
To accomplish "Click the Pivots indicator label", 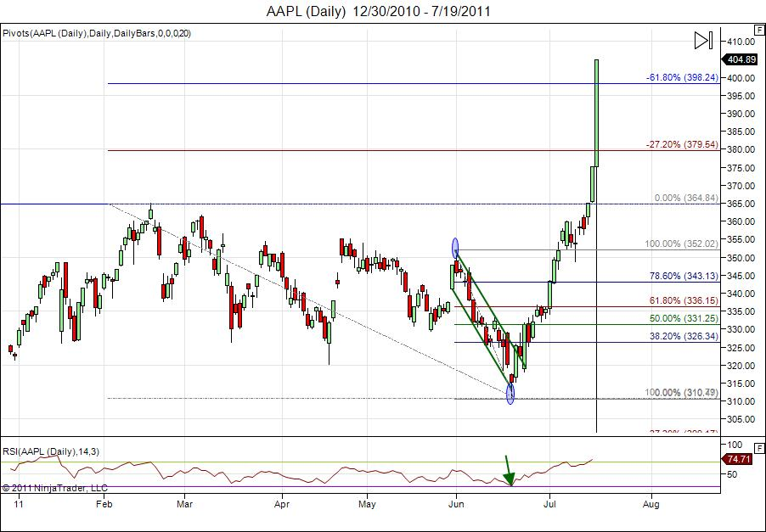I will (x=97, y=33).
